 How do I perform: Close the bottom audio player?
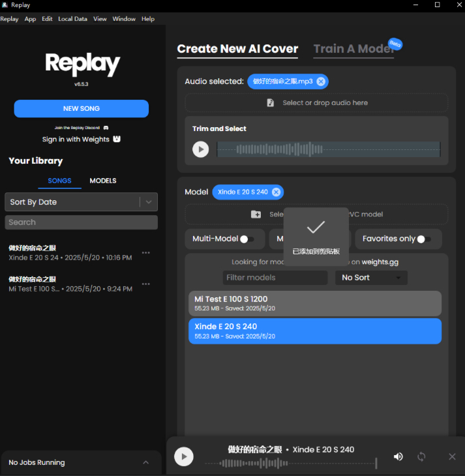click(x=452, y=456)
